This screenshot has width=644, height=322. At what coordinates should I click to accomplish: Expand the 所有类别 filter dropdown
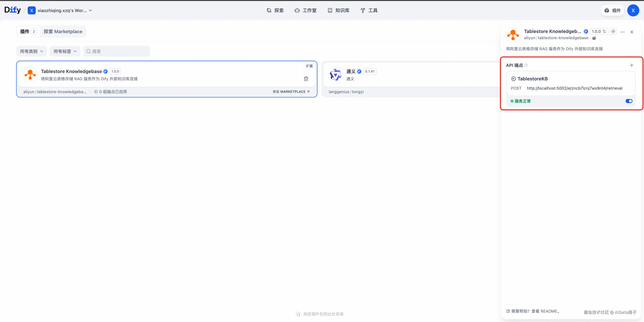click(32, 51)
